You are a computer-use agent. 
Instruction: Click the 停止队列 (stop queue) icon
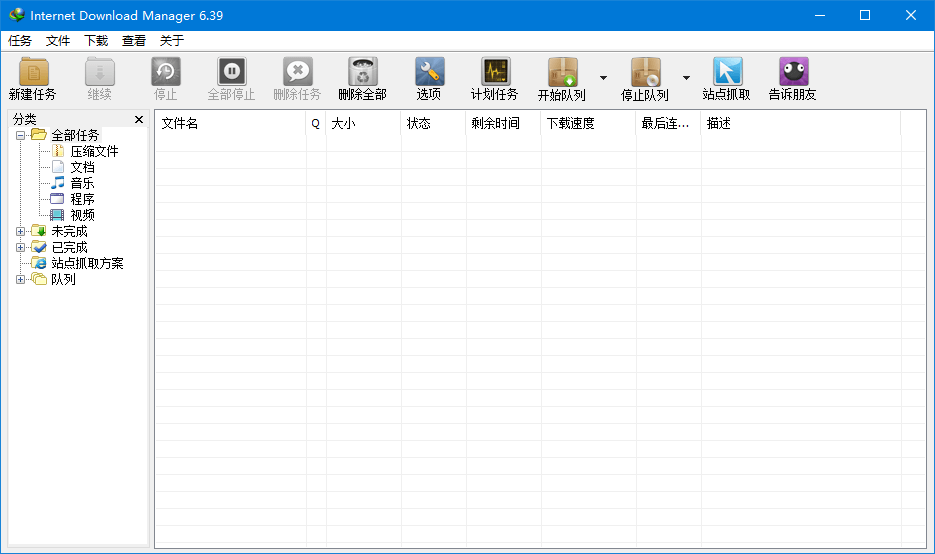tap(646, 72)
